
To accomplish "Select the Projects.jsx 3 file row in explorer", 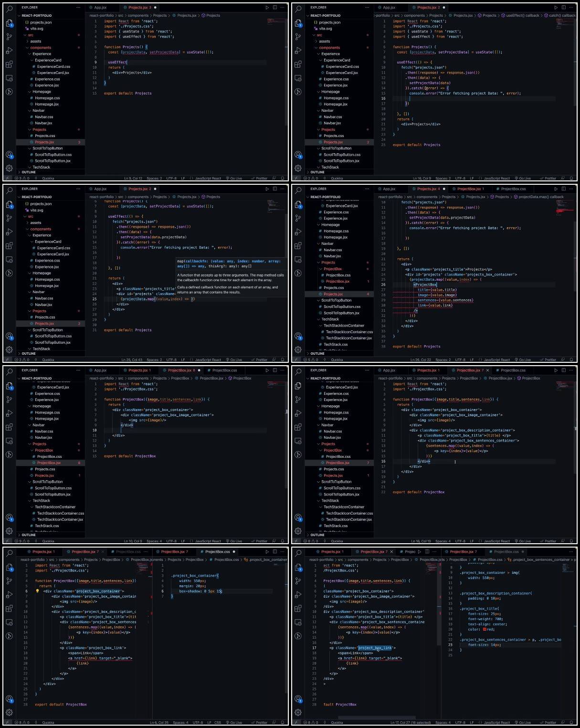I will [51, 142].
